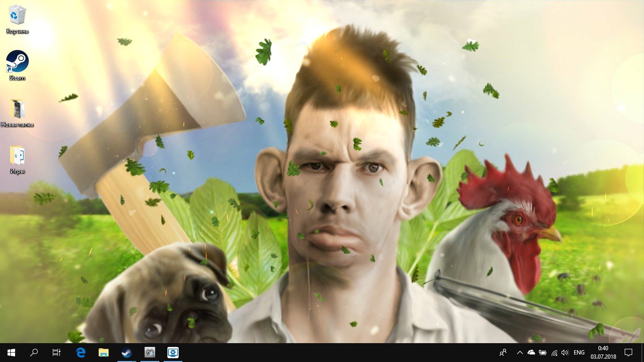
Task: Open Task View from the taskbar
Action: tap(57, 353)
